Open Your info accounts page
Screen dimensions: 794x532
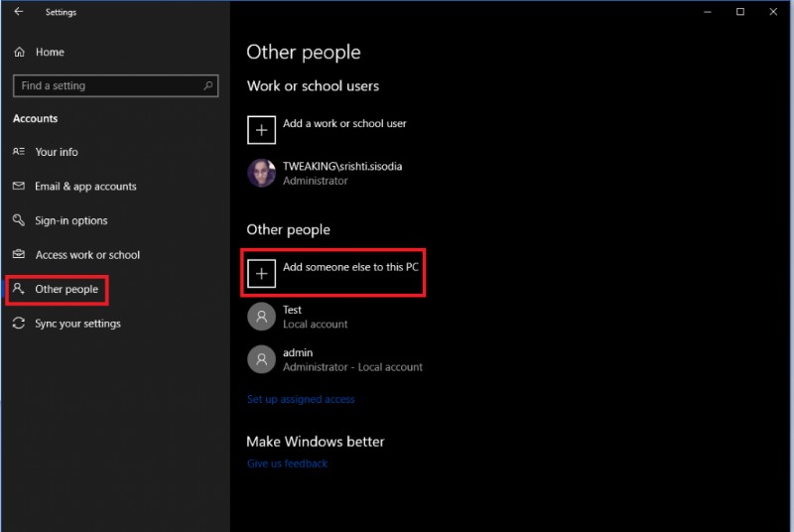[x=46, y=151]
